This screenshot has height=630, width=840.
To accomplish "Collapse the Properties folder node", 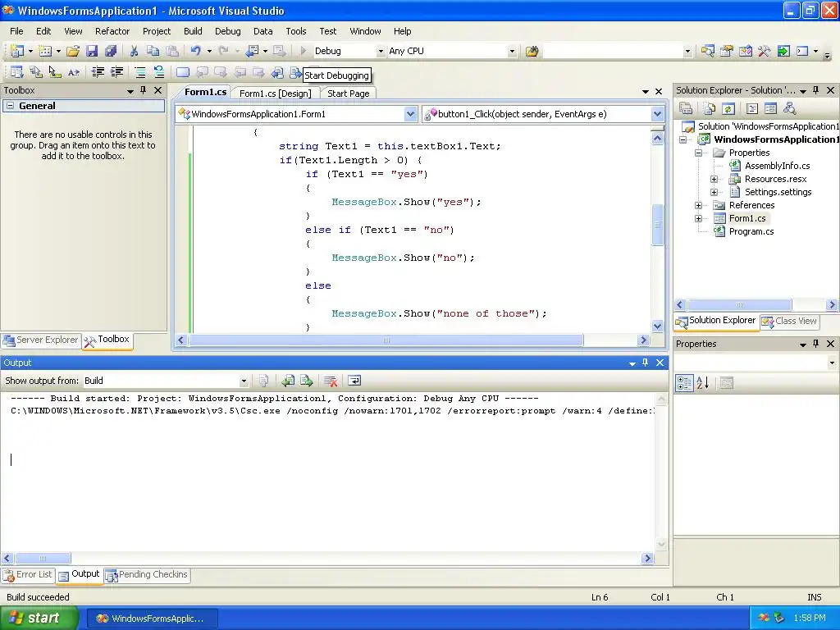I will [x=699, y=153].
